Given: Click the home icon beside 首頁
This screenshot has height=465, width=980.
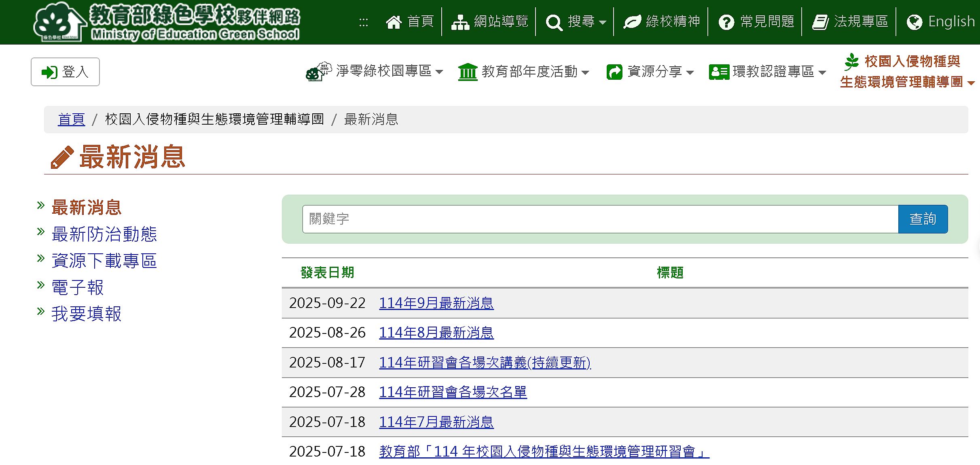Looking at the screenshot, I should coord(394,22).
